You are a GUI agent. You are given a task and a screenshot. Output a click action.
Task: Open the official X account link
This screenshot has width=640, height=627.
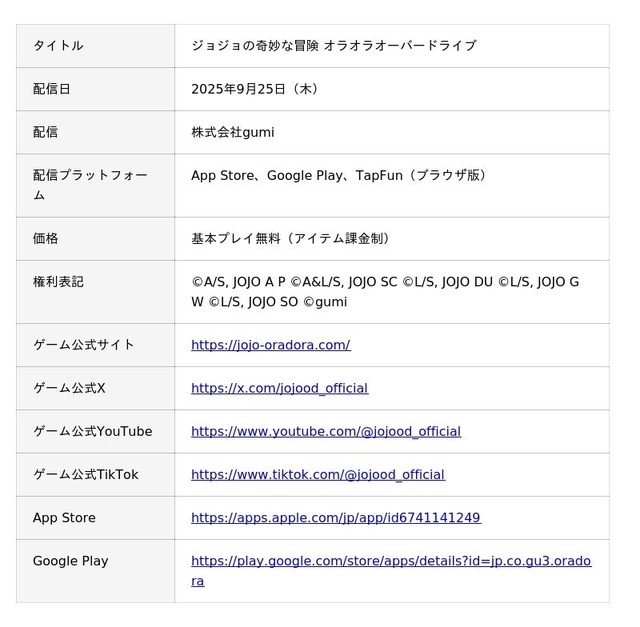click(280, 388)
